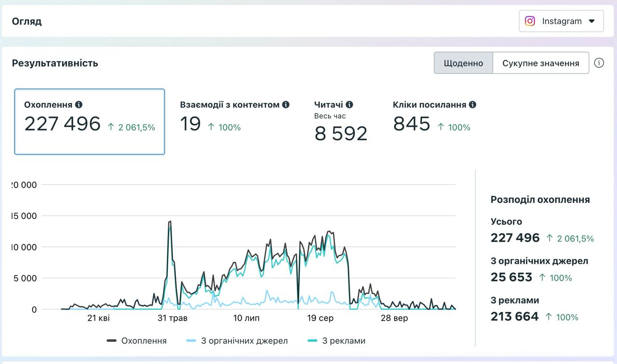The height and width of the screenshot is (364, 617).
Task: Click info icon beside Кліки посилання
Action: [472, 105]
